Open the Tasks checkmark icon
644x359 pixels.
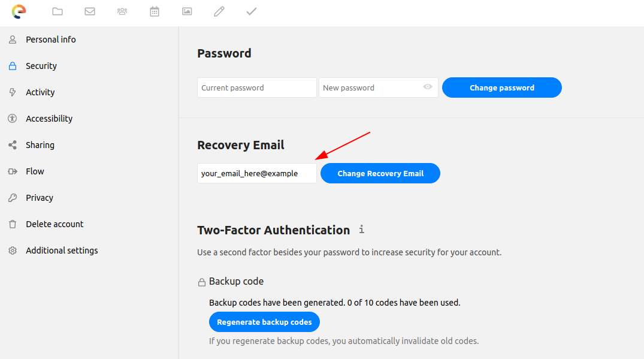pos(251,11)
